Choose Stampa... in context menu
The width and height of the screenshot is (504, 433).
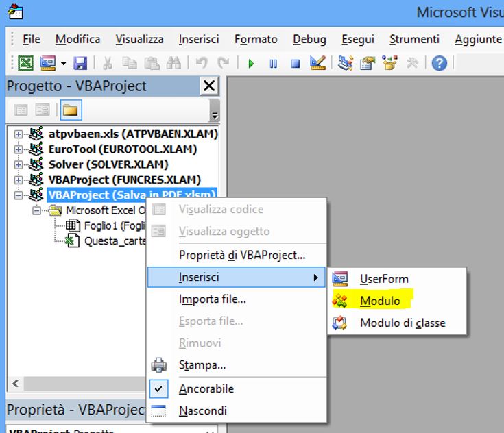[x=237, y=365]
